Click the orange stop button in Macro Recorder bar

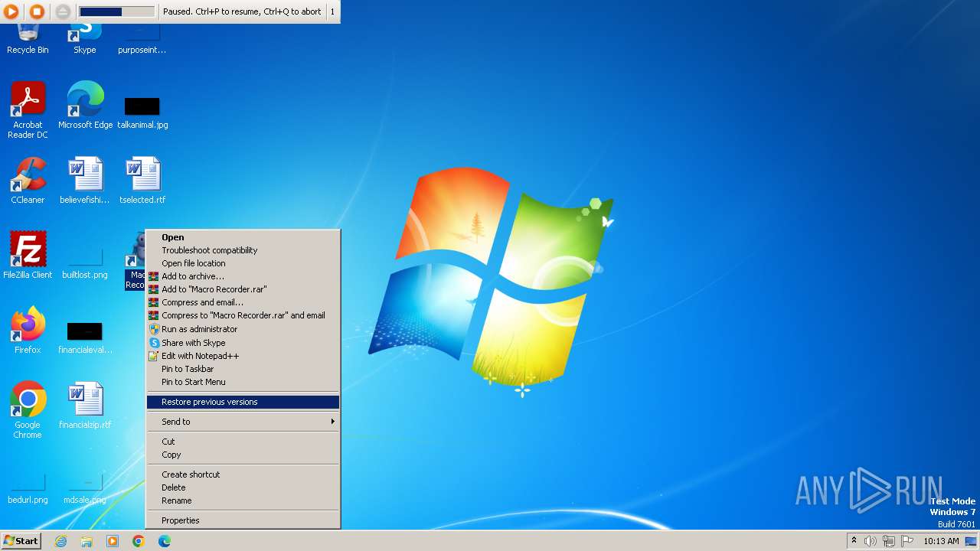(37, 11)
